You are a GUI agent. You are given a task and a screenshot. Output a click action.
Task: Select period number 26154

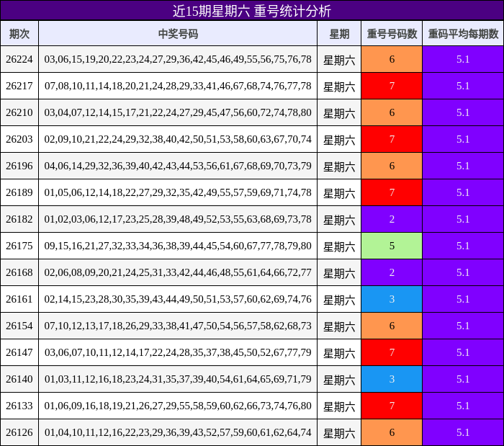[19, 326]
